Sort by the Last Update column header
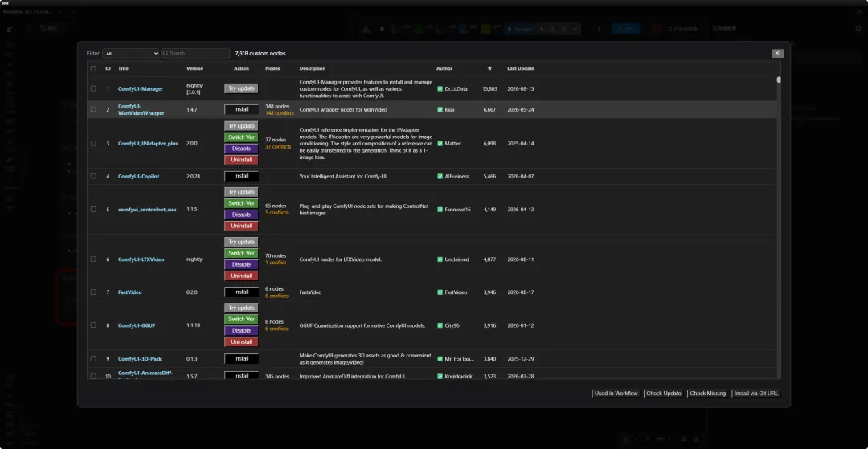 [x=520, y=68]
